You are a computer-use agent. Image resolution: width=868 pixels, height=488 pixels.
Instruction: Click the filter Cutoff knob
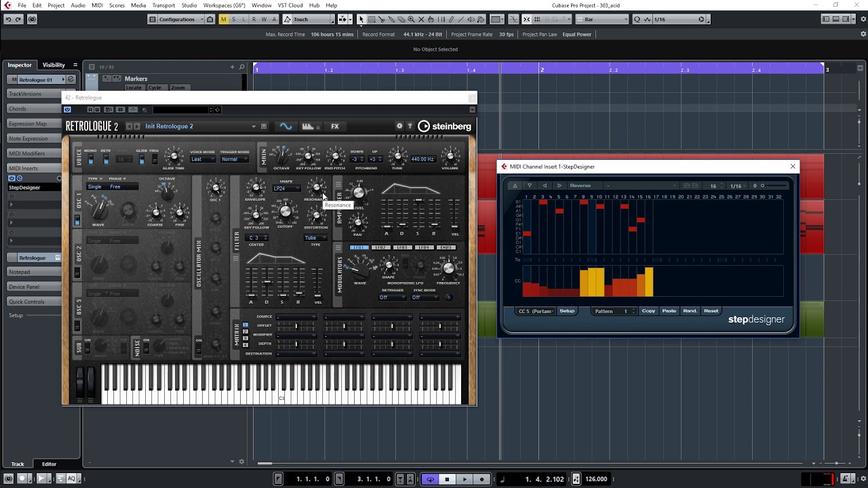[x=285, y=212]
